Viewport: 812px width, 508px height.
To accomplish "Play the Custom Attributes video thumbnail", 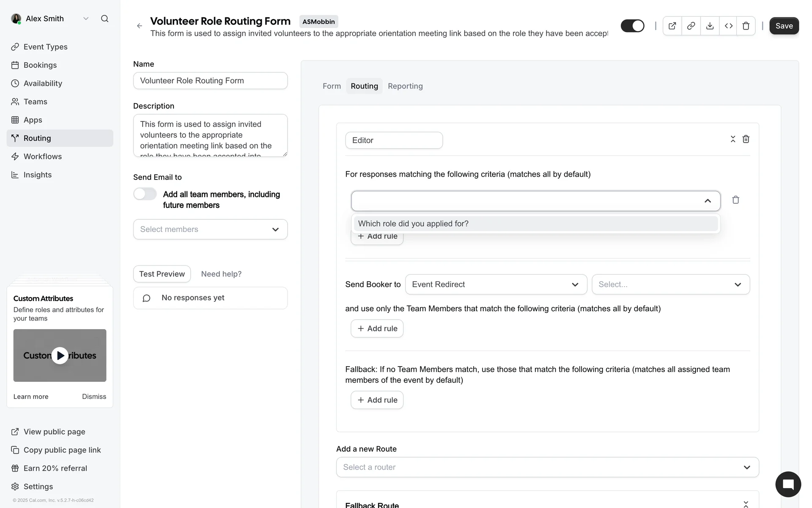I will coord(60,356).
